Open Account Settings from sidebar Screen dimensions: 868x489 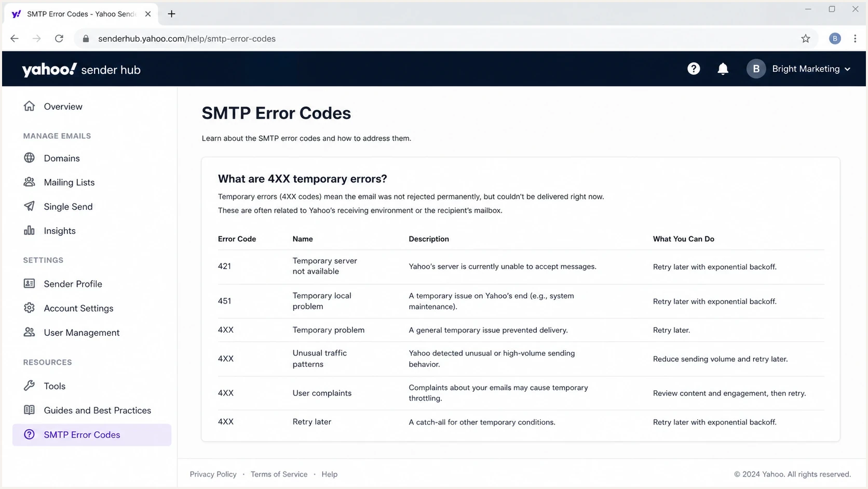pos(78,308)
